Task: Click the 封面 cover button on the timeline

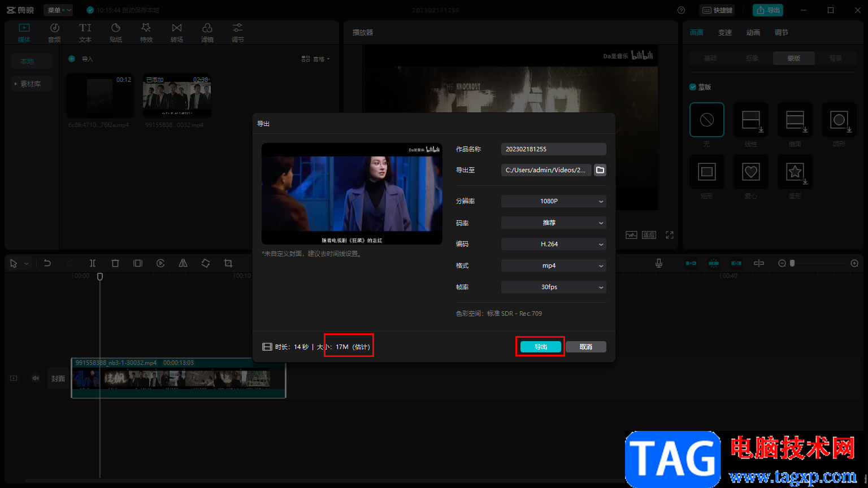Action: point(58,378)
